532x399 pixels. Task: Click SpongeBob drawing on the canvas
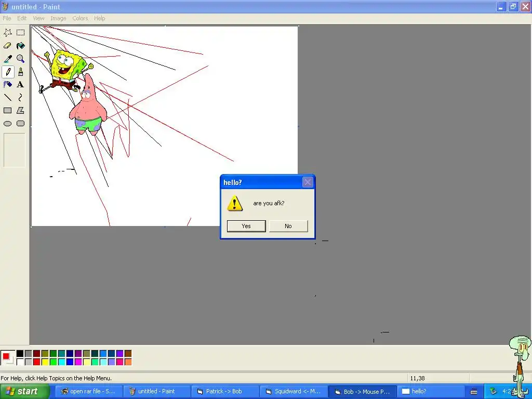(66, 70)
